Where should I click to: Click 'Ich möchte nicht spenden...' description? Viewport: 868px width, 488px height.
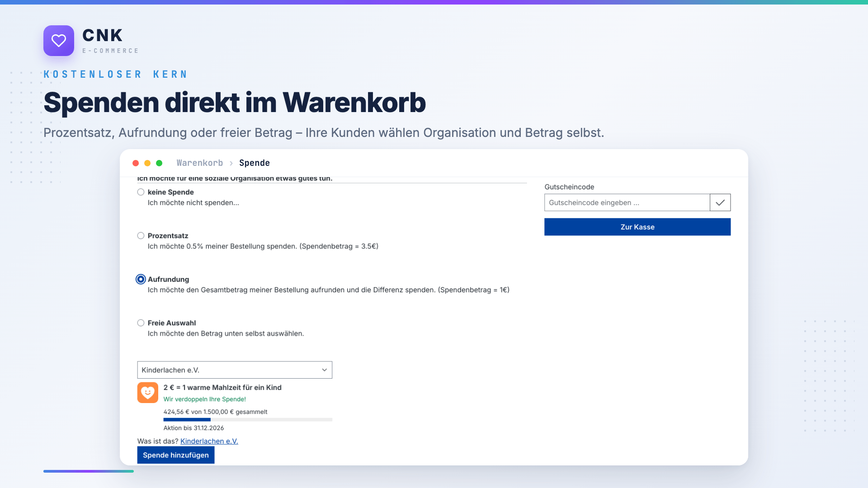coord(193,203)
